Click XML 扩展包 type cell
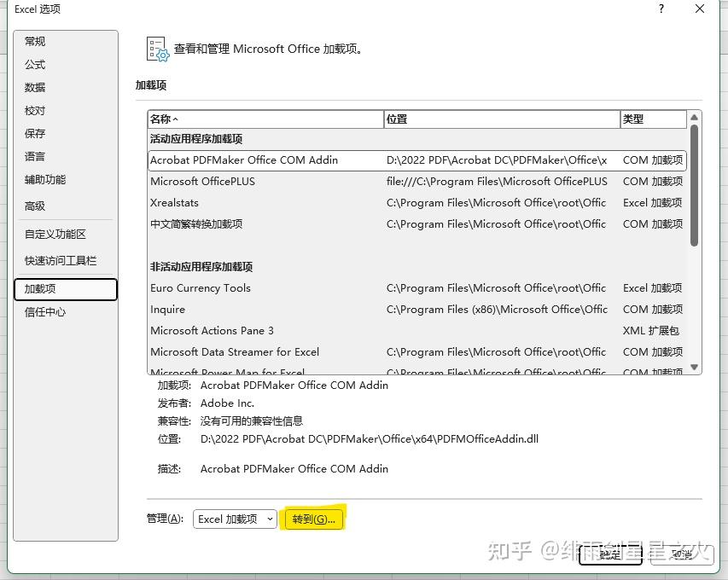The width and height of the screenshot is (728, 580). pyautogui.click(x=651, y=331)
